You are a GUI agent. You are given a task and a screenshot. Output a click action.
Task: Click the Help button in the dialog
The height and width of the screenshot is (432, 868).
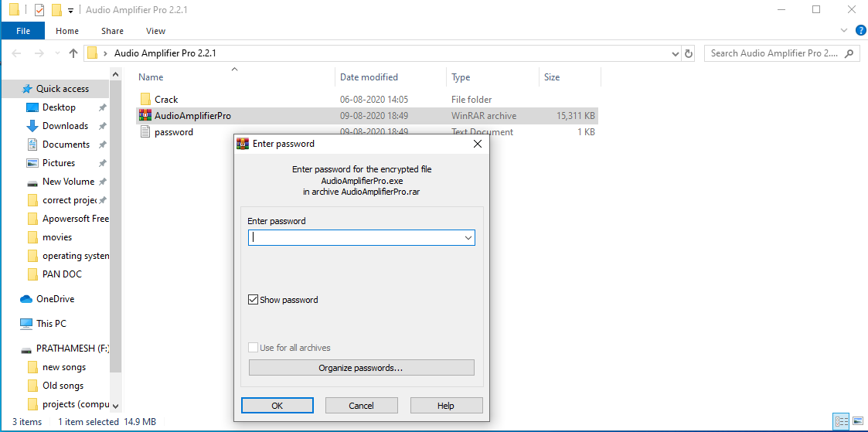click(x=446, y=406)
